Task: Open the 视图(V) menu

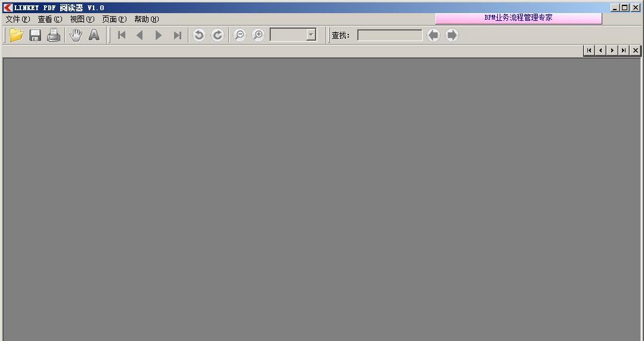Action: [x=82, y=19]
